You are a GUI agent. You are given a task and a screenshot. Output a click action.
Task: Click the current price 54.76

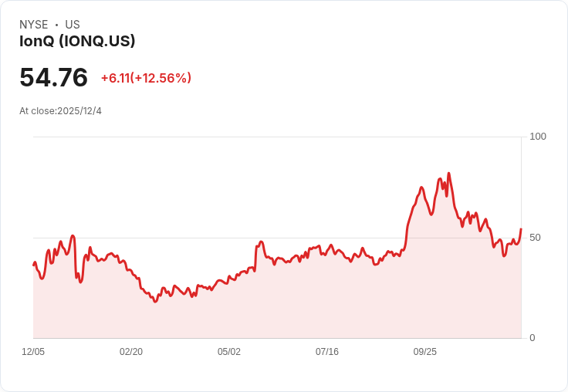[x=53, y=78]
